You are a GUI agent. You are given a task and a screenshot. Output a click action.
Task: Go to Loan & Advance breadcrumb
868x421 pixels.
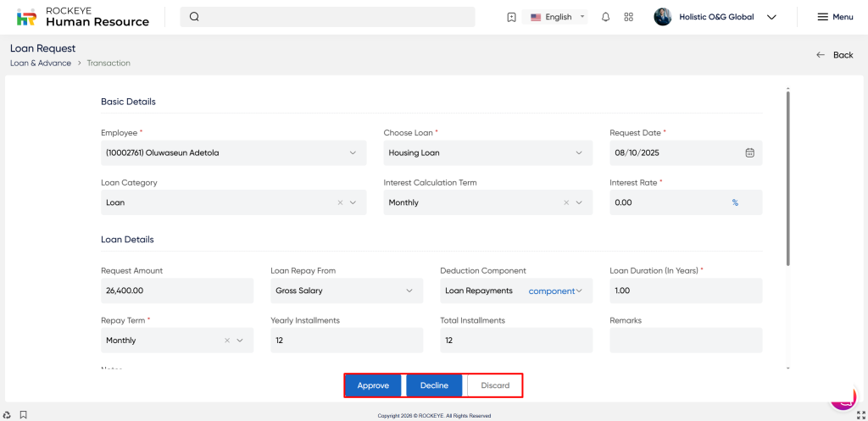(x=41, y=63)
